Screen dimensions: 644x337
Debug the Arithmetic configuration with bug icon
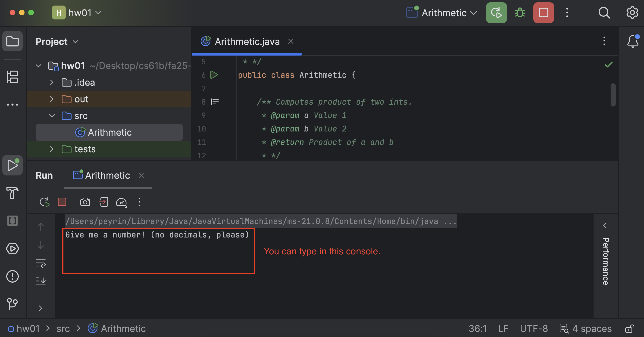pos(519,13)
